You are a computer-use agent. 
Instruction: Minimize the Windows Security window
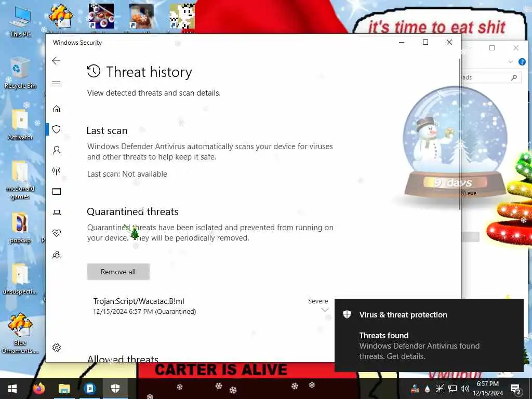(402, 42)
